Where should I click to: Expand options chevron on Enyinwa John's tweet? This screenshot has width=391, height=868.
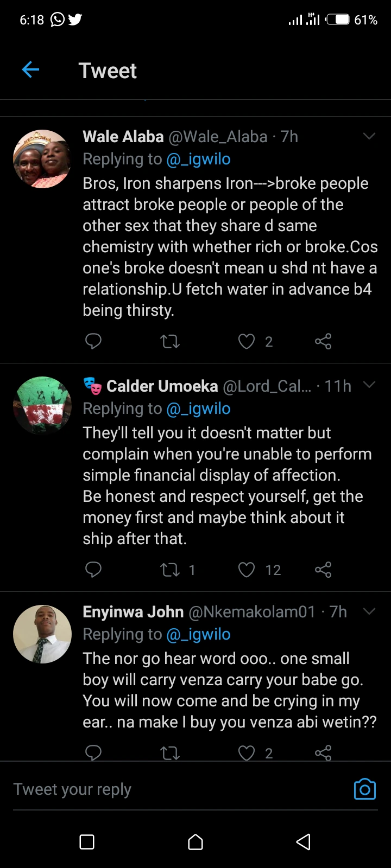[369, 611]
